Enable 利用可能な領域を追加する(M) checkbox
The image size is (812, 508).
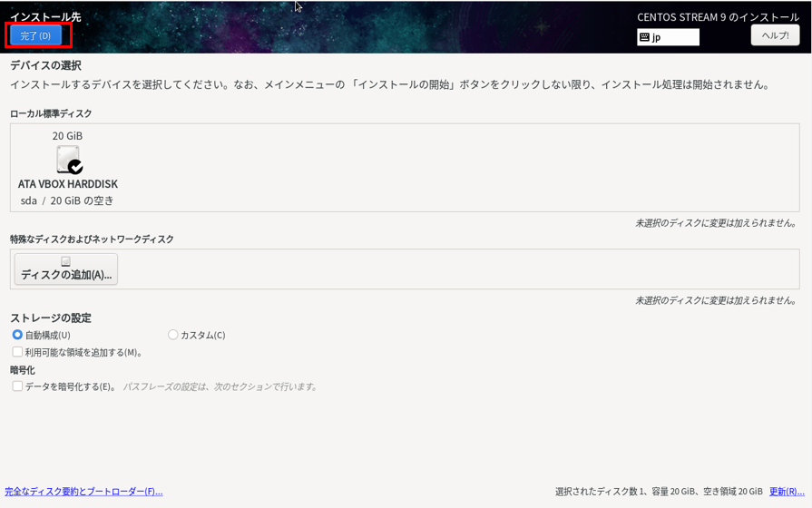17,352
